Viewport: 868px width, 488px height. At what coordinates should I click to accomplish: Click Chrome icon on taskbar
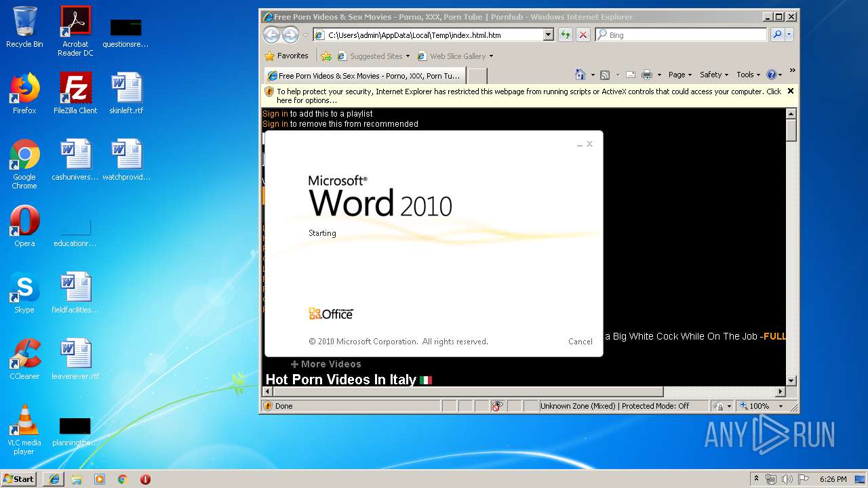pos(122,479)
